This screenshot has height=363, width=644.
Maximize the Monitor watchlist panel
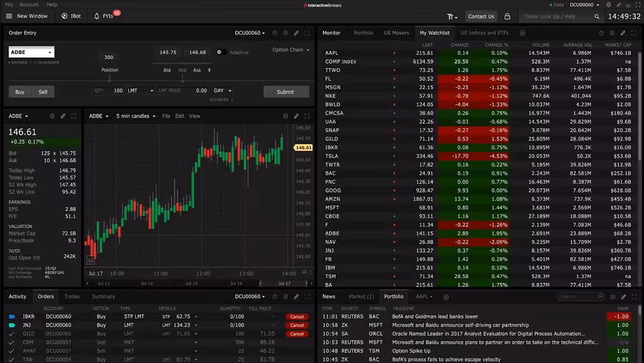point(634,33)
